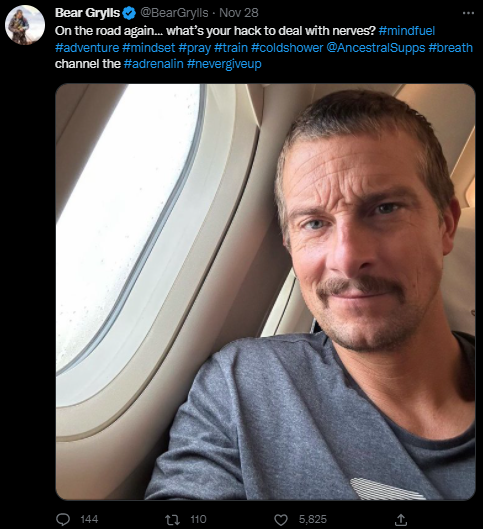Click the #adrenalin hashtag
483x529 pixels.
(x=153, y=64)
